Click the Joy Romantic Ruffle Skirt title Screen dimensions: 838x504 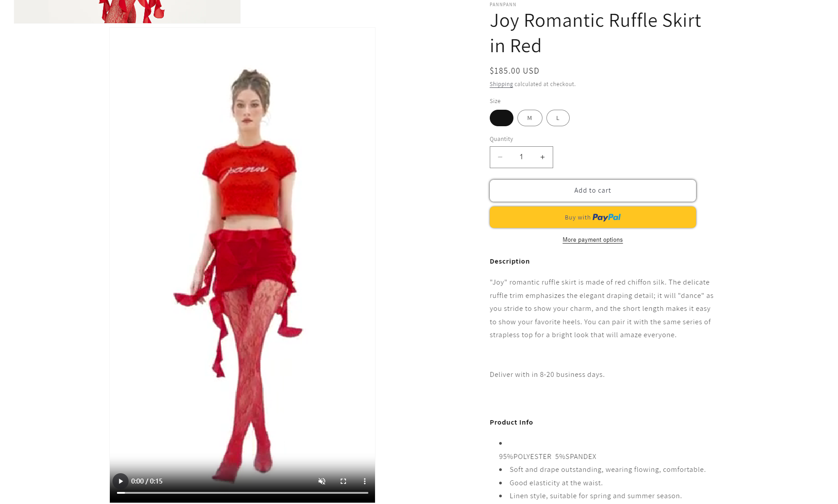595,33
